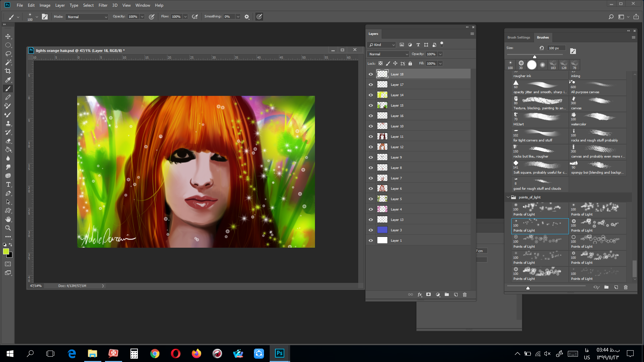The image size is (644, 362).
Task: Select the watercolor brush preset
Action: (x=597, y=120)
